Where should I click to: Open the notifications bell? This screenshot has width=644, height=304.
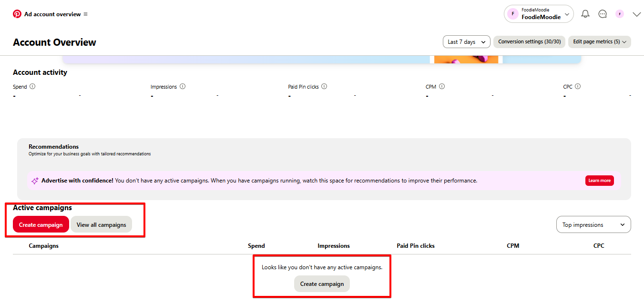pyautogui.click(x=585, y=14)
